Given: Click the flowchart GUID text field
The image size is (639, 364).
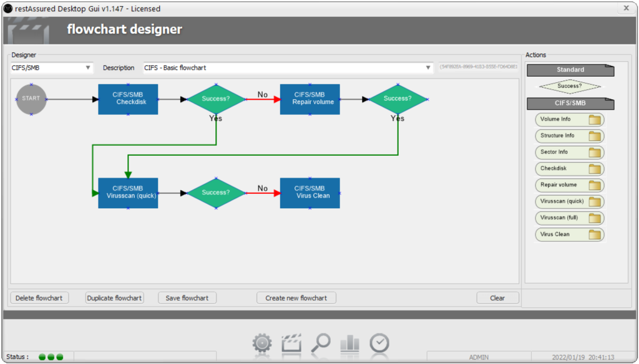Looking at the screenshot, I should [x=478, y=67].
